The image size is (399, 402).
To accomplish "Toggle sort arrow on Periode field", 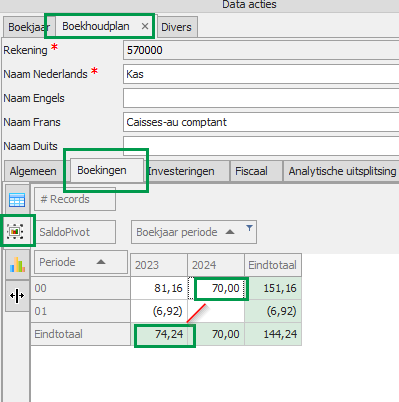I will (x=101, y=262).
